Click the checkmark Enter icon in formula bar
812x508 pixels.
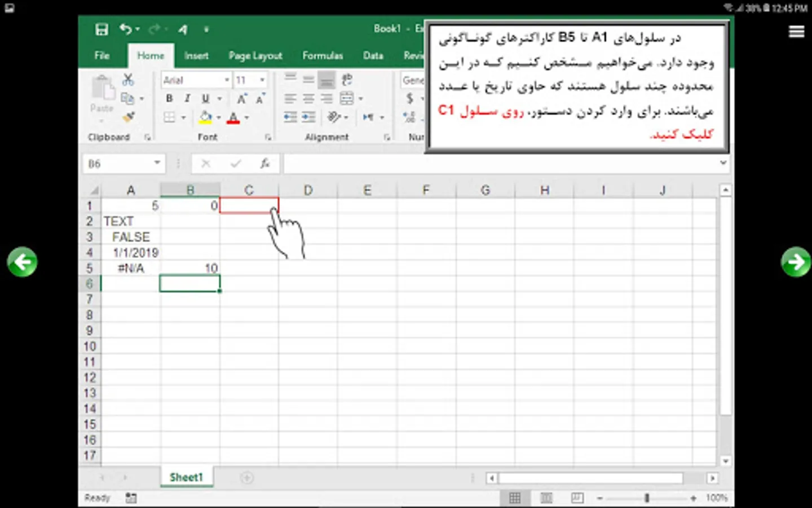235,164
